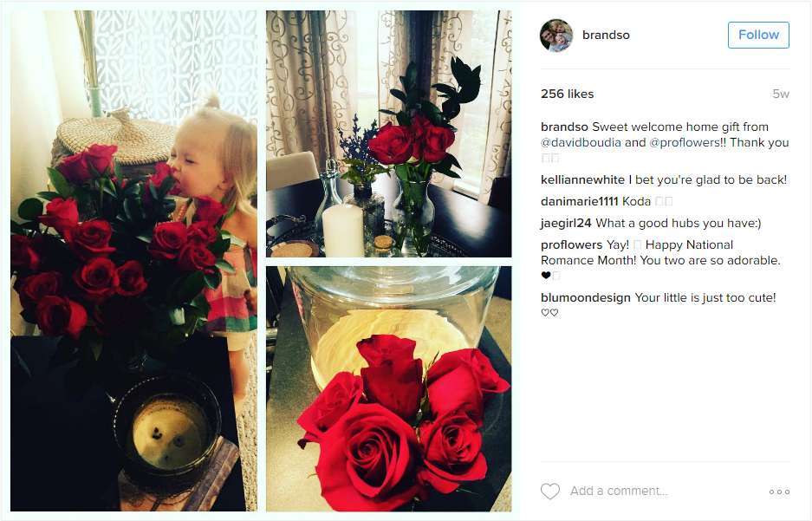View the 256 likes list
812x521 pixels.
[567, 94]
